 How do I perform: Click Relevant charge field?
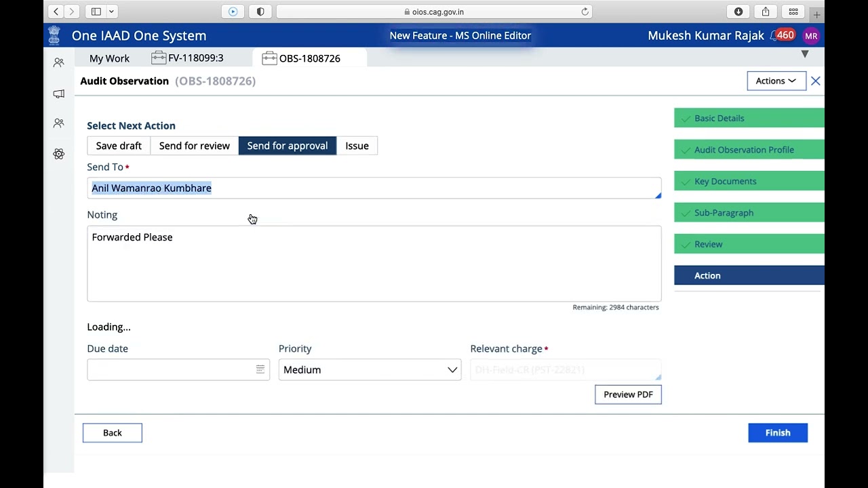(566, 369)
